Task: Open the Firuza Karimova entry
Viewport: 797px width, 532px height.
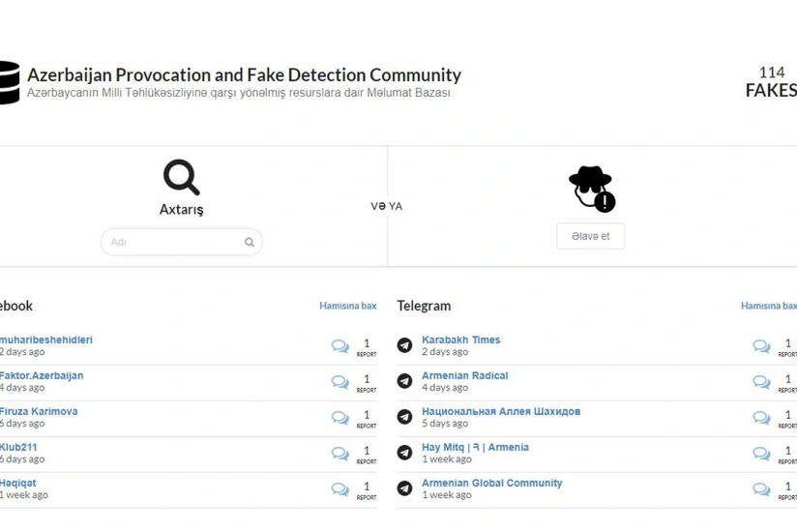Action: click(39, 412)
